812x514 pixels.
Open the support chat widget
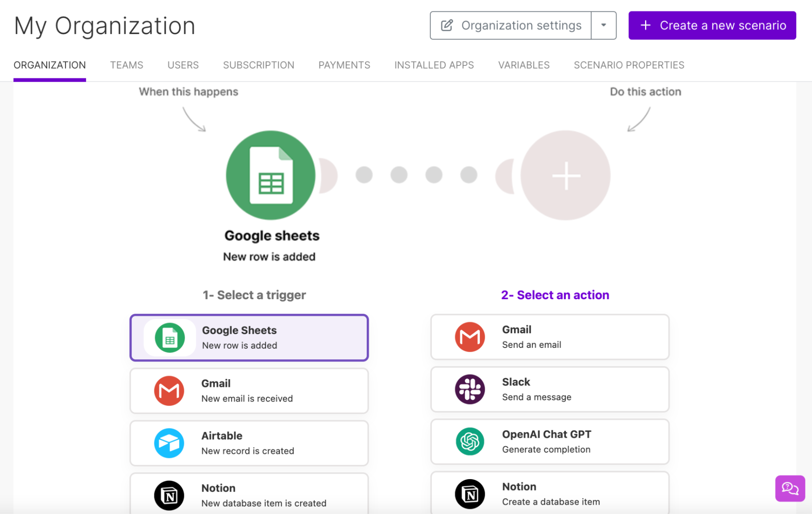click(x=790, y=488)
